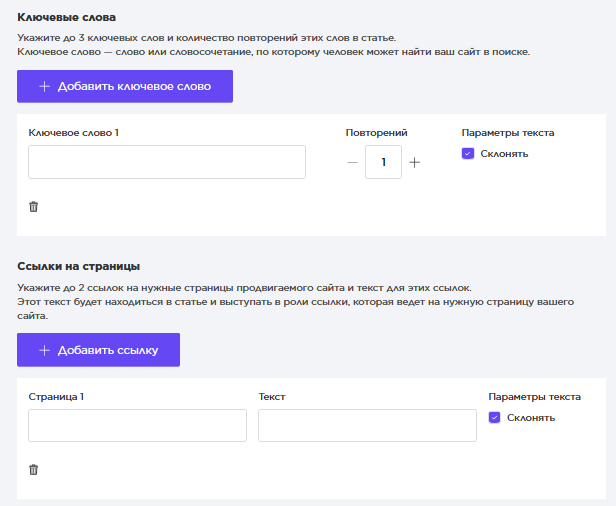Focus the "Ключевое слово 1" input field
The width and height of the screenshot is (616, 506).
(x=166, y=162)
